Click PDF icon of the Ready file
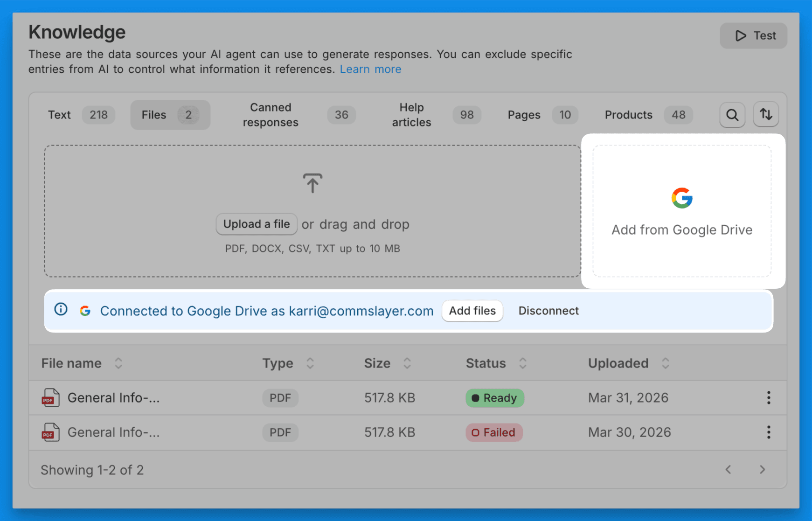Image resolution: width=812 pixels, height=521 pixels. [x=50, y=398]
